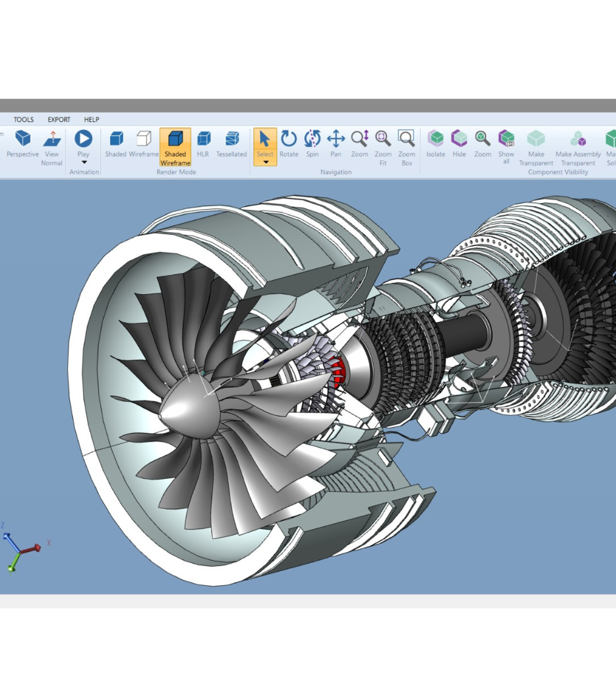
Task: Click Zoom Fit in Navigation
Action: [x=383, y=147]
